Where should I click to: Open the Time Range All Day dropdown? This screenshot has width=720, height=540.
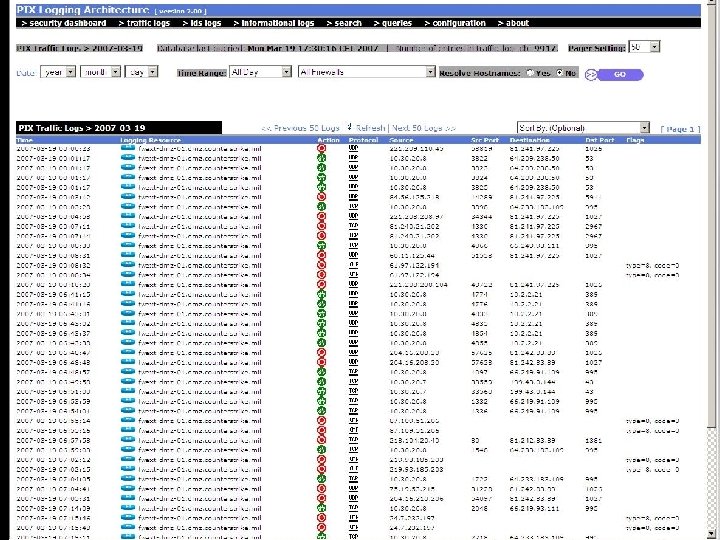click(x=260, y=72)
